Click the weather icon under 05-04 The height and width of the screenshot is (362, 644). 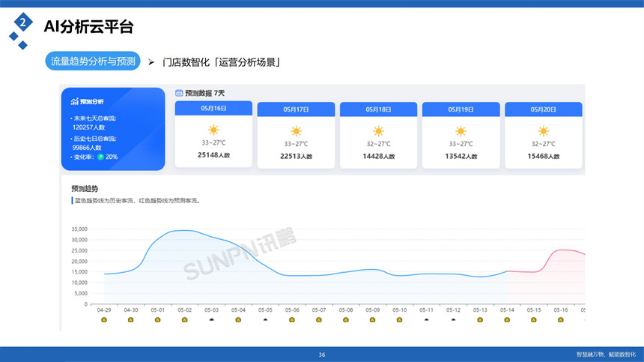point(238,320)
